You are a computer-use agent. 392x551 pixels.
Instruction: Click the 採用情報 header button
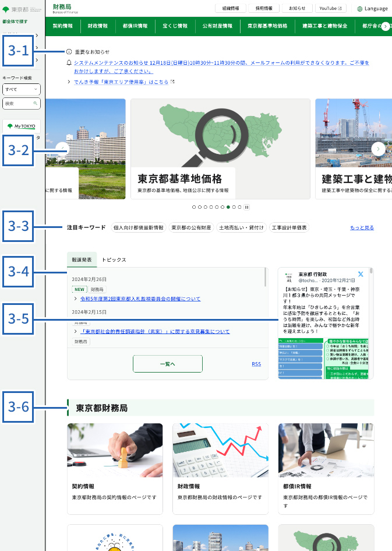(264, 8)
